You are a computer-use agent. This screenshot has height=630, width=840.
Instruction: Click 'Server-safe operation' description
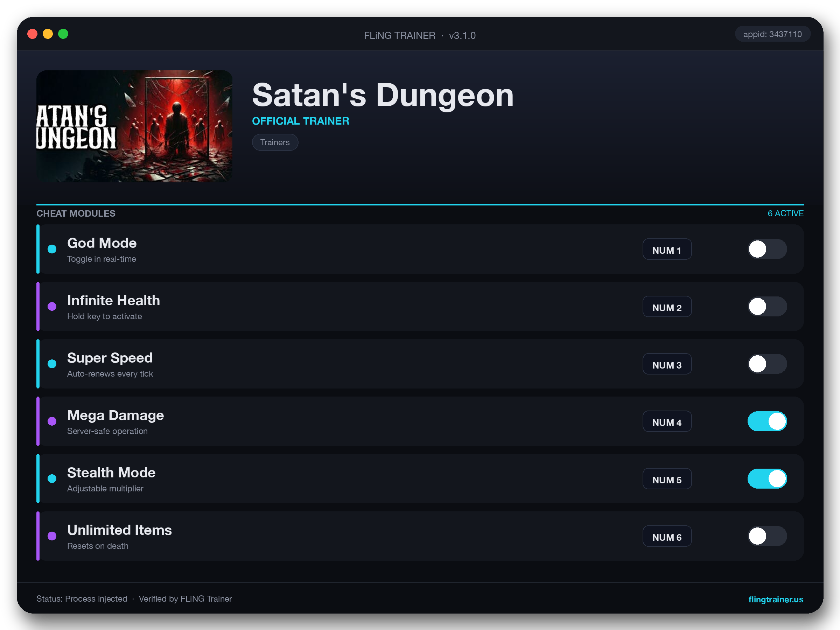coord(107,431)
